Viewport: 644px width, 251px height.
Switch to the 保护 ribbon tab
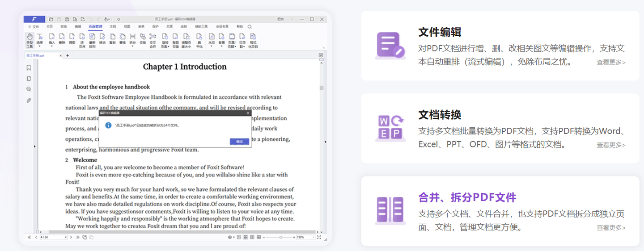[x=155, y=27]
